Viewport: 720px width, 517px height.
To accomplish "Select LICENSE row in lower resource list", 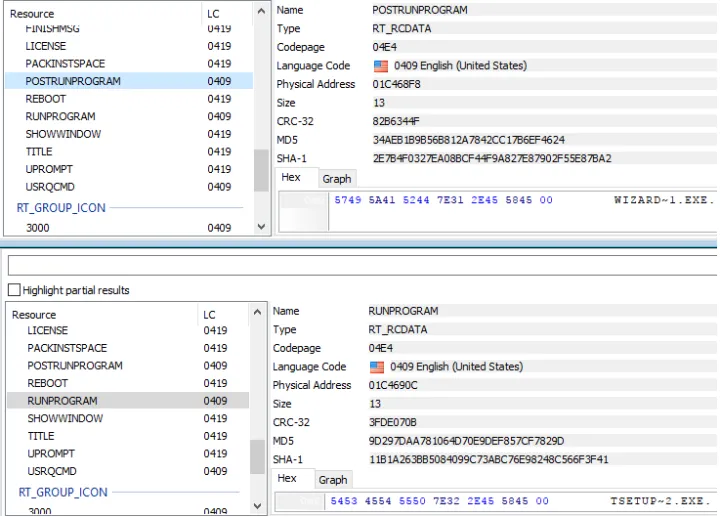I will point(128,330).
